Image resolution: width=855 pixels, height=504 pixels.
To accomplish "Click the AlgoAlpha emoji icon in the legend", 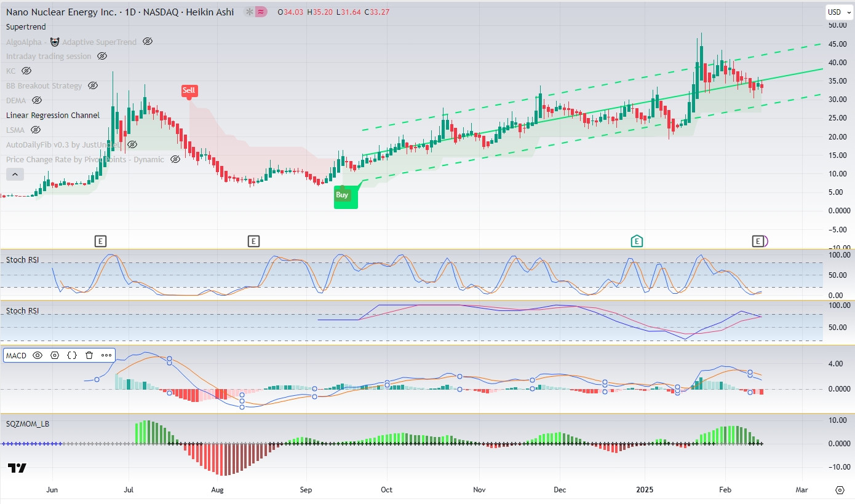I will point(55,42).
